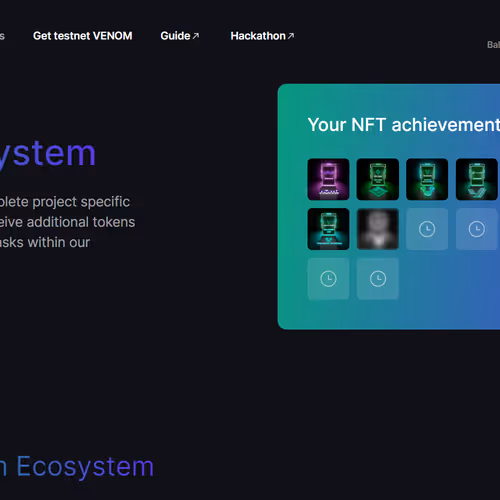Select the cyan NFT with V pedestal
This screenshot has height=500, width=500.
[x=328, y=229]
